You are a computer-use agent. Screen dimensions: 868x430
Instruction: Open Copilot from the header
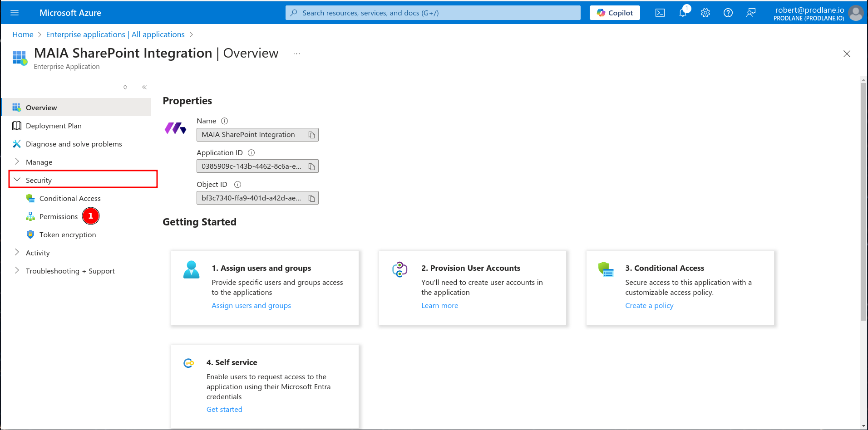point(615,13)
